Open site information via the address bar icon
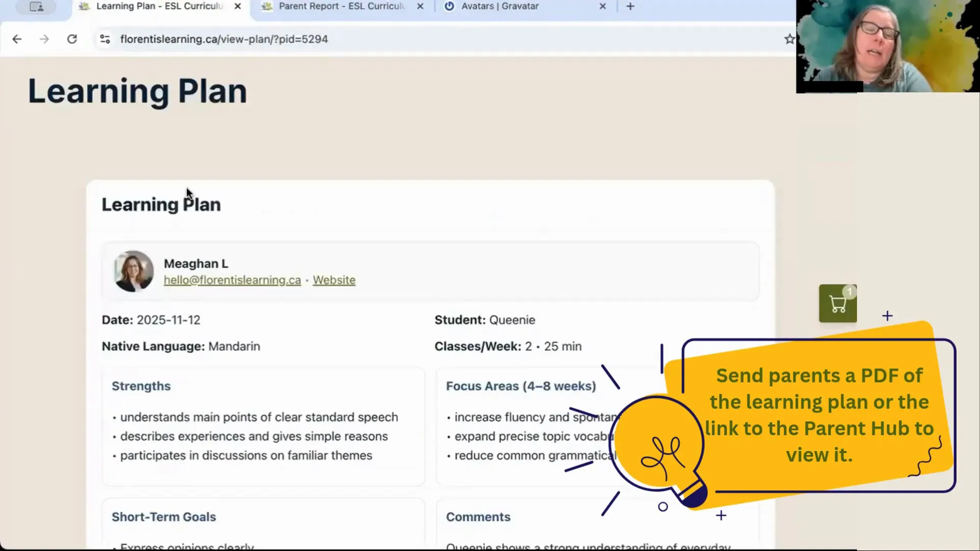 105,39
